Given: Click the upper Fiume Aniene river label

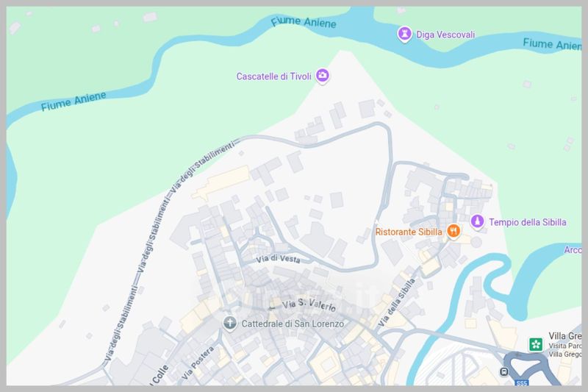Looking at the screenshot, I should tap(304, 22).
